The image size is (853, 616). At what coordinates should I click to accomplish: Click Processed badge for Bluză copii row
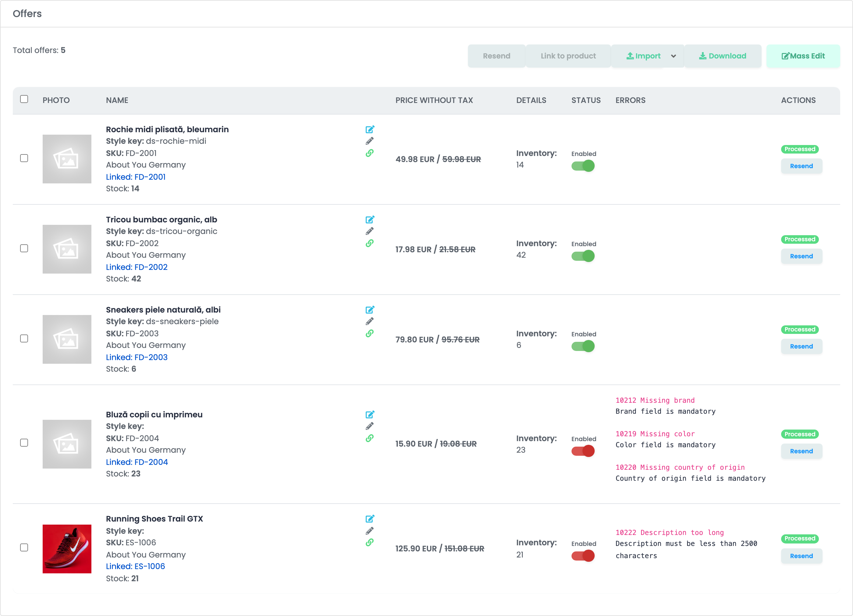[x=800, y=434]
